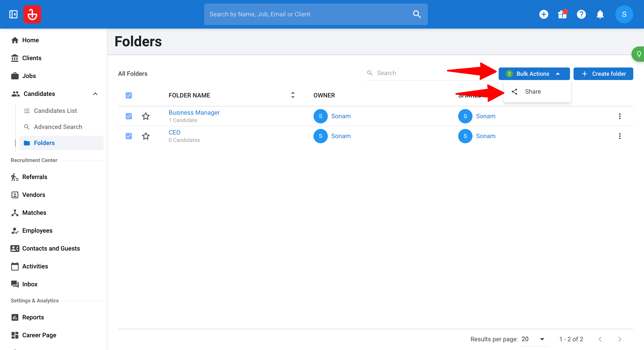Image resolution: width=644 pixels, height=350 pixels.
Task: Open more options for CEO row
Action: click(x=619, y=136)
